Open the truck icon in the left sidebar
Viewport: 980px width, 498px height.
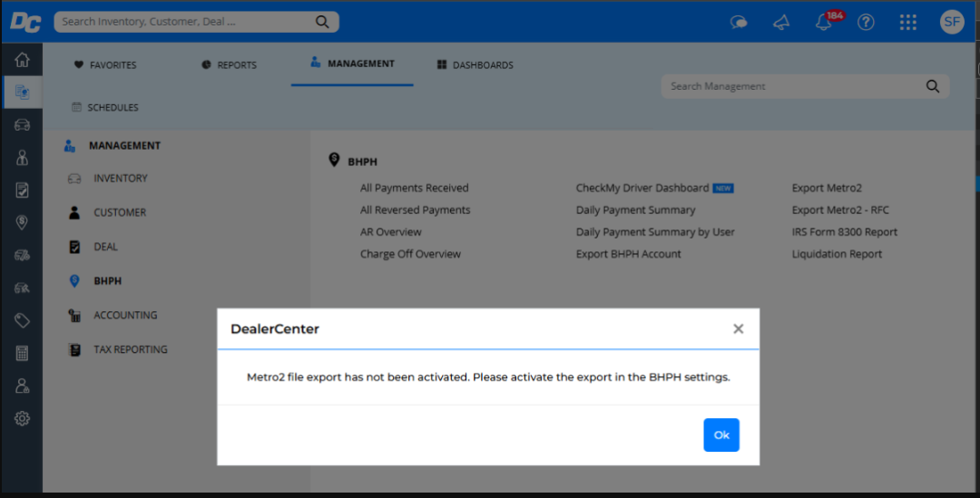pyautogui.click(x=22, y=255)
